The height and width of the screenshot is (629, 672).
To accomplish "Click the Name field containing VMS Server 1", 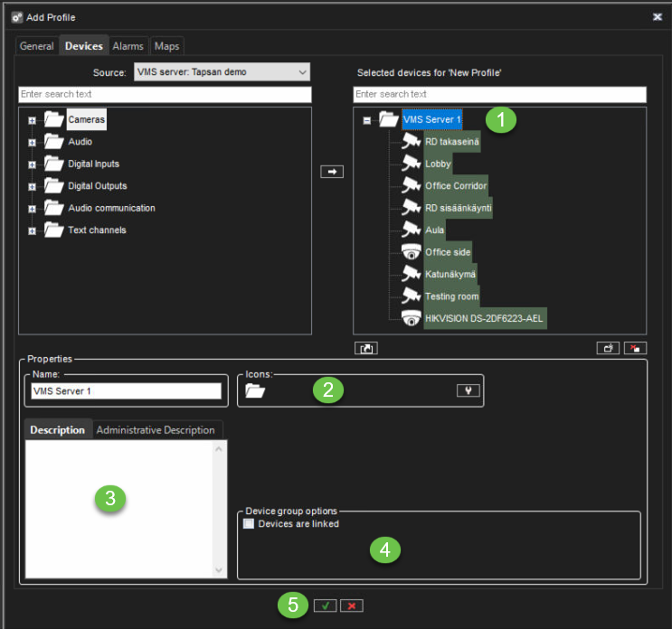I will (126, 391).
